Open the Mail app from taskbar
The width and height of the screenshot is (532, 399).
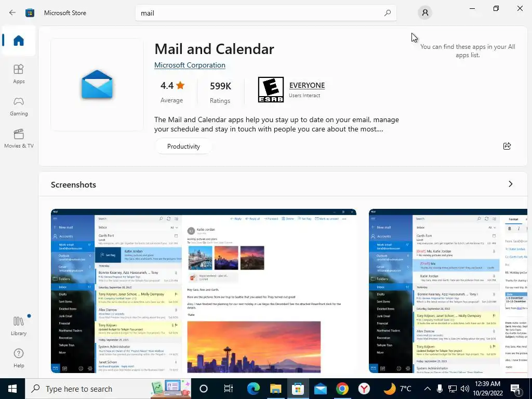click(x=320, y=389)
